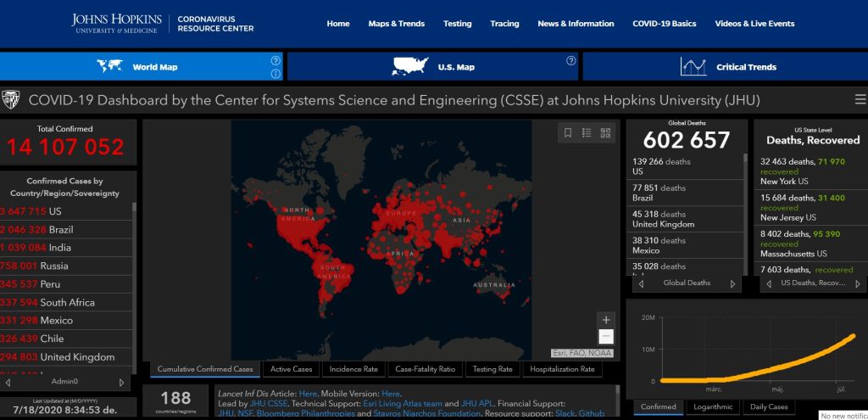
Task: Select Chile row in confirmed cases list
Action: (66, 339)
